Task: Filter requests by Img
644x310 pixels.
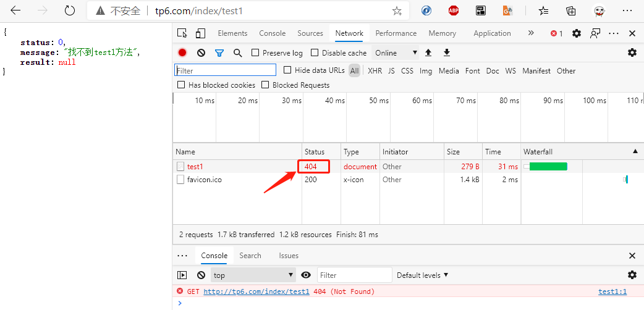Action: [x=425, y=70]
